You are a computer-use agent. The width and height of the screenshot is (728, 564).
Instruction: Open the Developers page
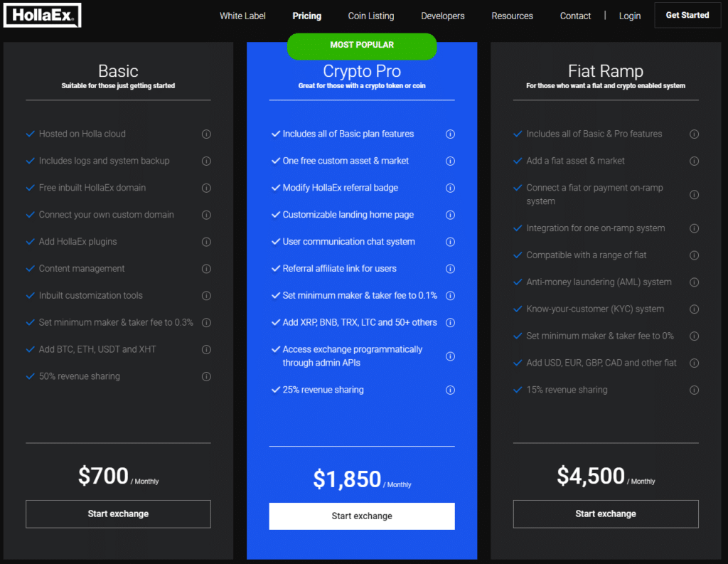click(x=442, y=15)
